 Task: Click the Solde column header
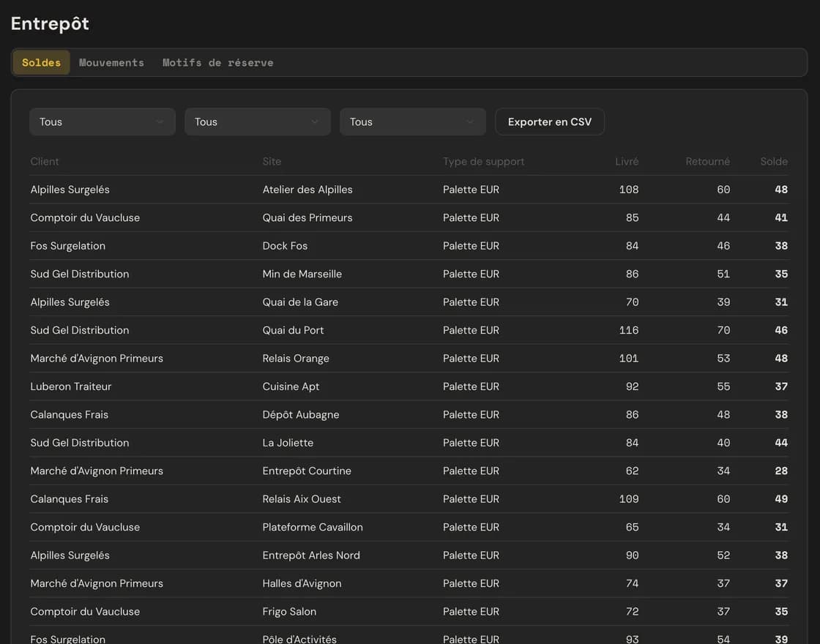[x=774, y=162]
